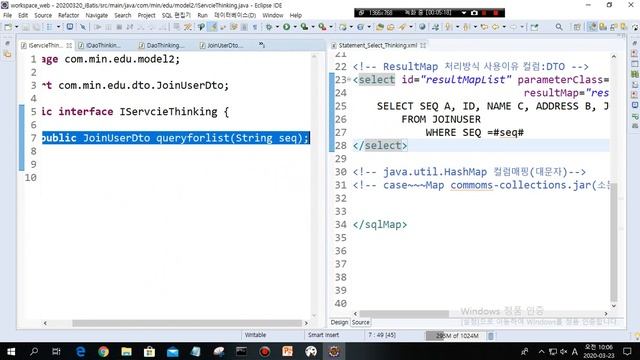Click the Open Task pencil icon

(x=402, y=27)
